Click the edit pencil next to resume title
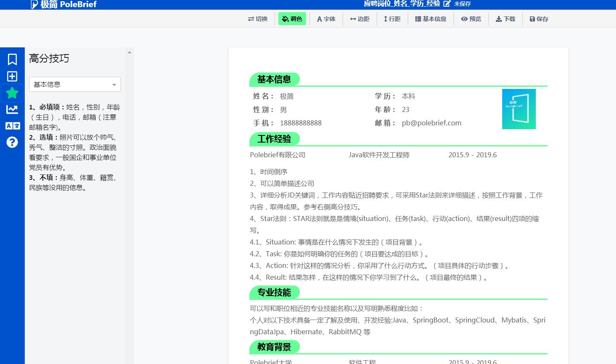This screenshot has height=364, width=616. 446,3
